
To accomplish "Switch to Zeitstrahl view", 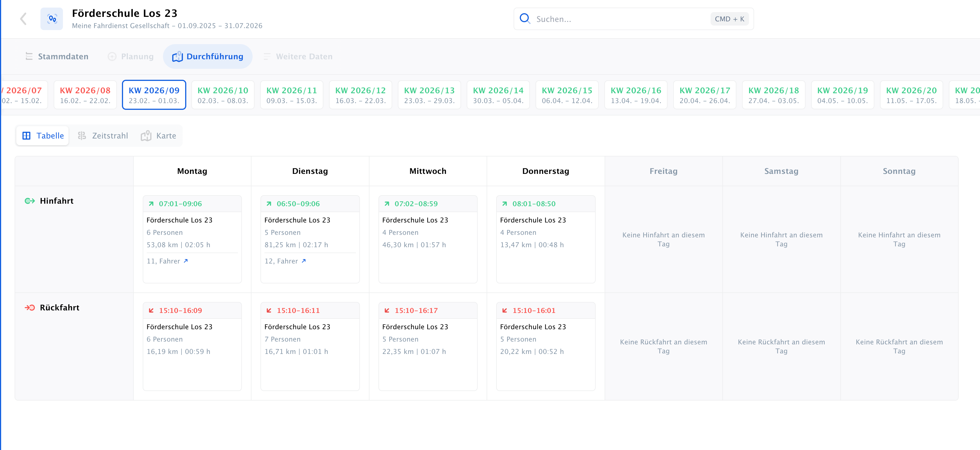I will tap(103, 136).
